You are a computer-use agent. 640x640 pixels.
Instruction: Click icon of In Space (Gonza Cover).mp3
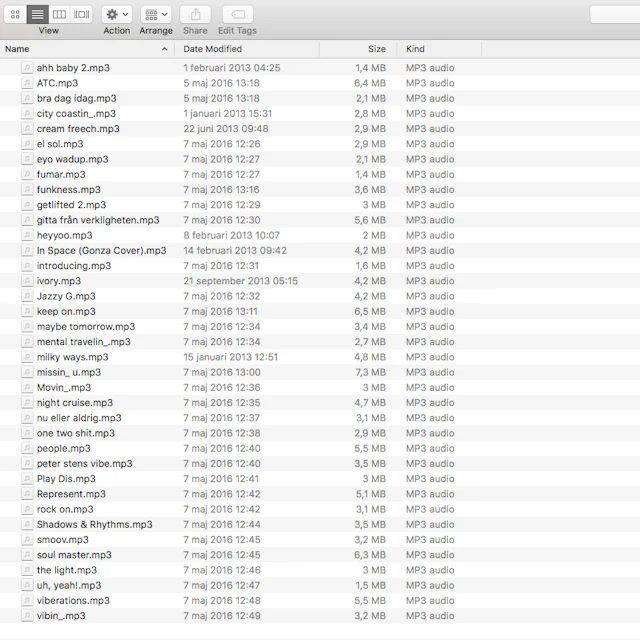pos(27,251)
